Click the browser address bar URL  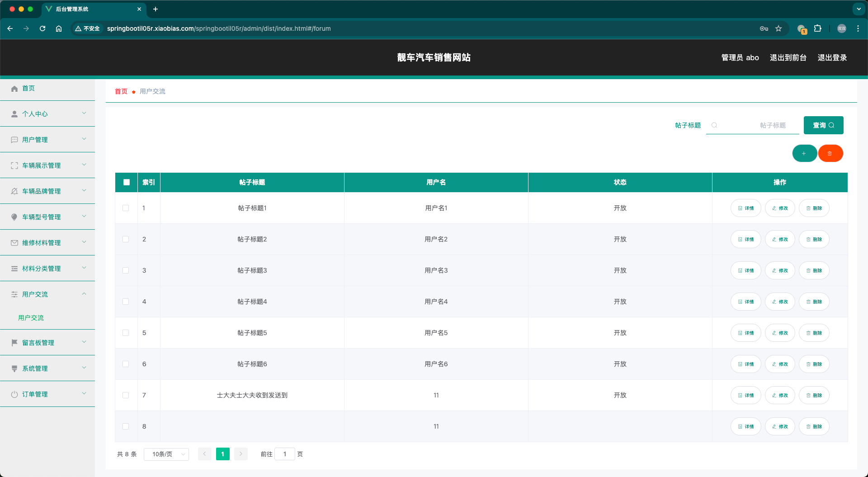(x=219, y=28)
